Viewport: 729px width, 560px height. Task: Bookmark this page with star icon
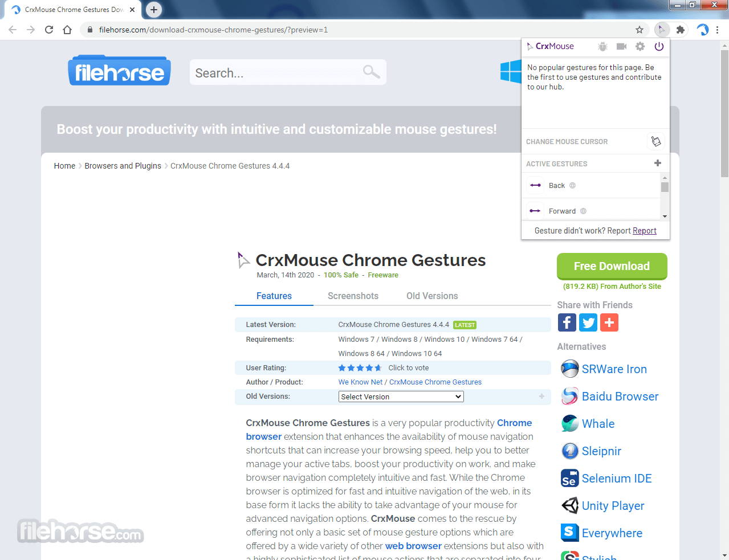coord(640,30)
